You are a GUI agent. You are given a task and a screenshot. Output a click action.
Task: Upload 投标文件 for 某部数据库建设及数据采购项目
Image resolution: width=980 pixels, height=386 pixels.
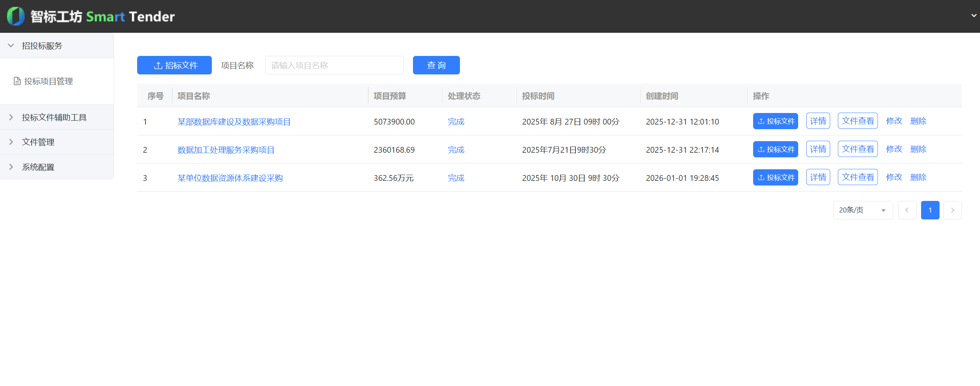tap(775, 121)
